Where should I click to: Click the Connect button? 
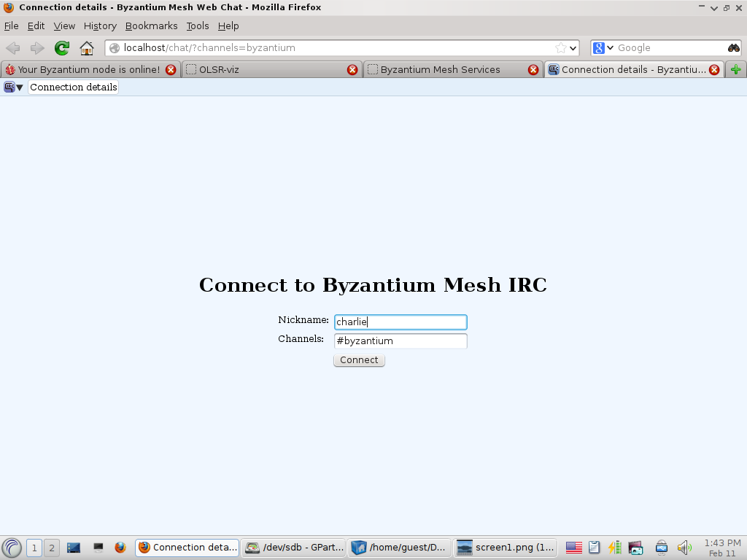[x=359, y=360]
